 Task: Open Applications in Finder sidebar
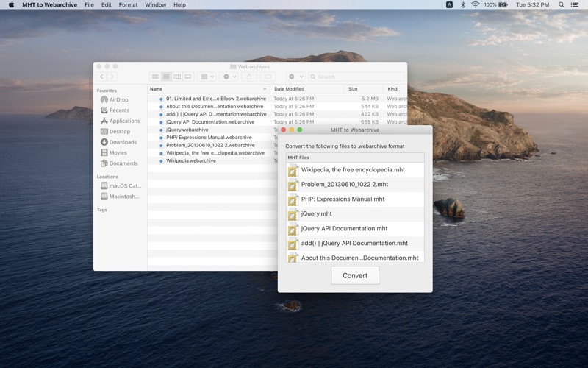click(x=120, y=121)
